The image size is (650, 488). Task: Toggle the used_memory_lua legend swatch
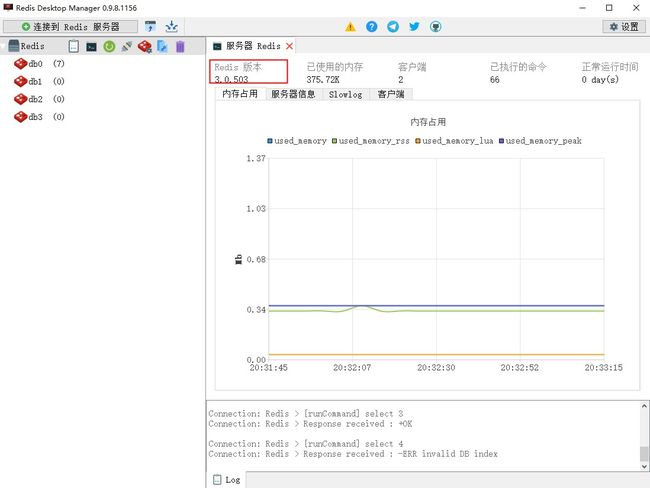(418, 141)
